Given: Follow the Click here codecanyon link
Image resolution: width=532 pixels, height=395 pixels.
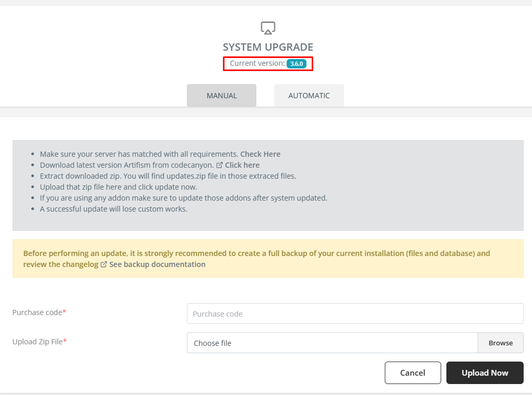Looking at the screenshot, I should (242, 165).
